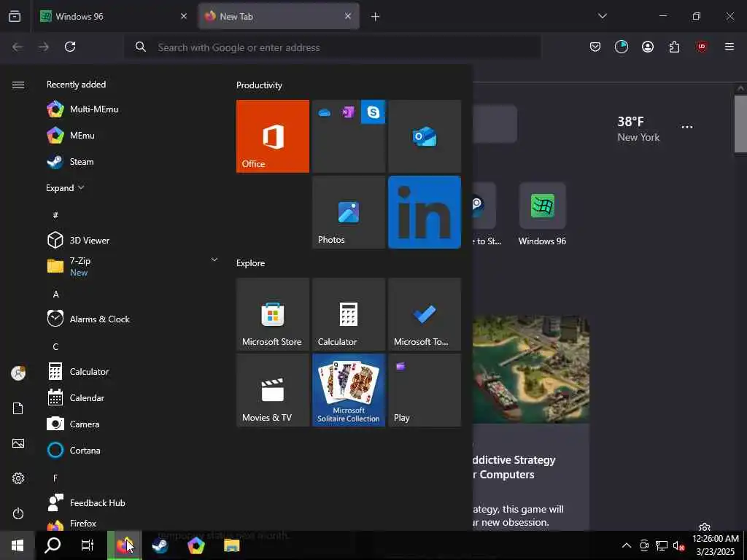Open the LinkedIn tile
Screen dimensions: 747x560
(x=425, y=212)
